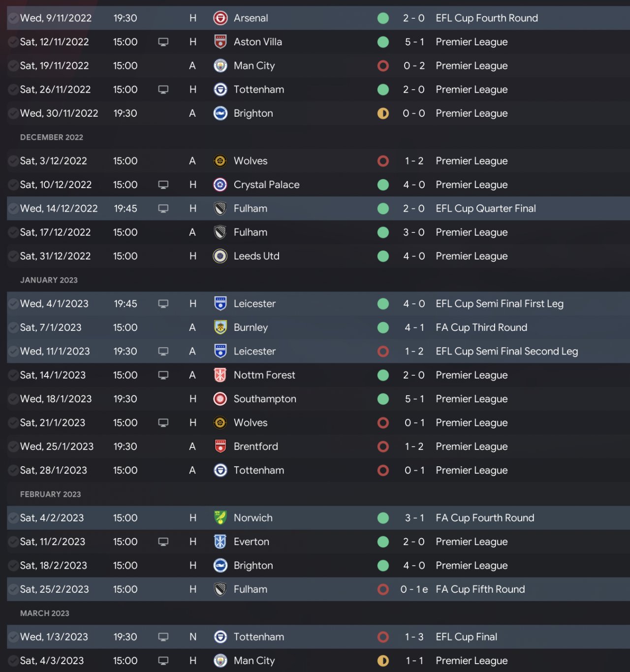Click the checkmark beside Wed, 25/1/2023
The image size is (630, 672).
click(x=13, y=447)
